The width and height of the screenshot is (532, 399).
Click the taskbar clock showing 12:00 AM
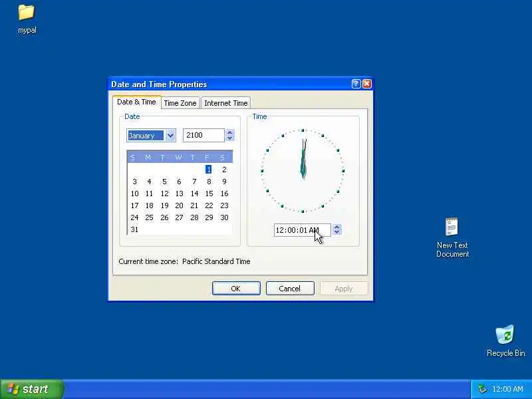(x=507, y=389)
